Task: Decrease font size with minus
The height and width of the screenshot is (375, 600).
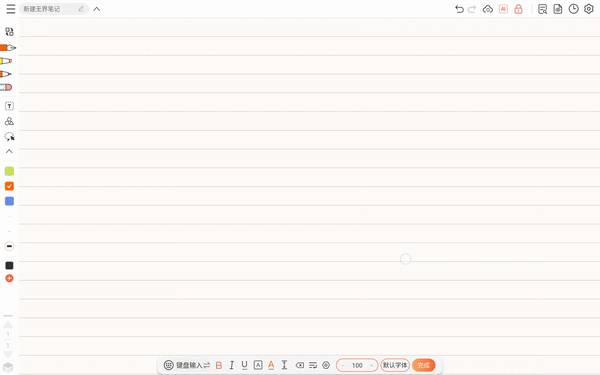Action: 343,365
